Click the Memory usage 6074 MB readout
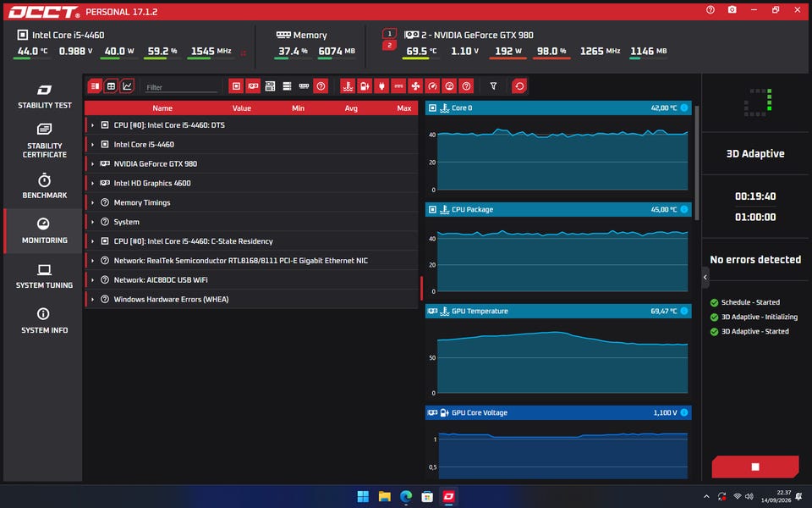Screen dimensions: 812x508 [337, 52]
